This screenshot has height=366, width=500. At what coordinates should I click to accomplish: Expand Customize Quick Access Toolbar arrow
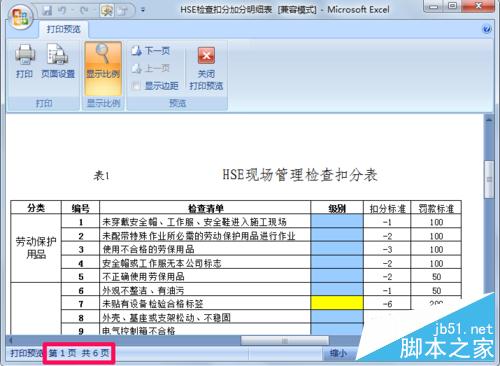point(143,10)
